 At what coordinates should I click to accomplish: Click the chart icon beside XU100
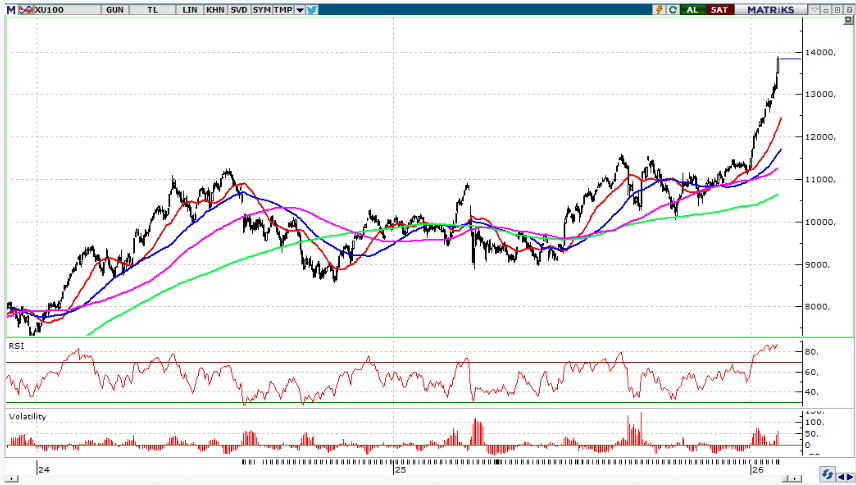(25, 9)
